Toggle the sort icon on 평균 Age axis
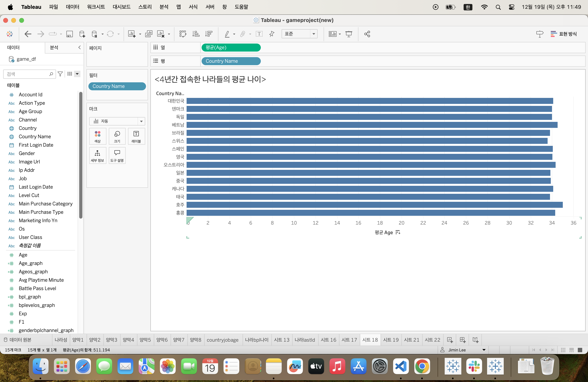The image size is (588, 382). point(398,232)
